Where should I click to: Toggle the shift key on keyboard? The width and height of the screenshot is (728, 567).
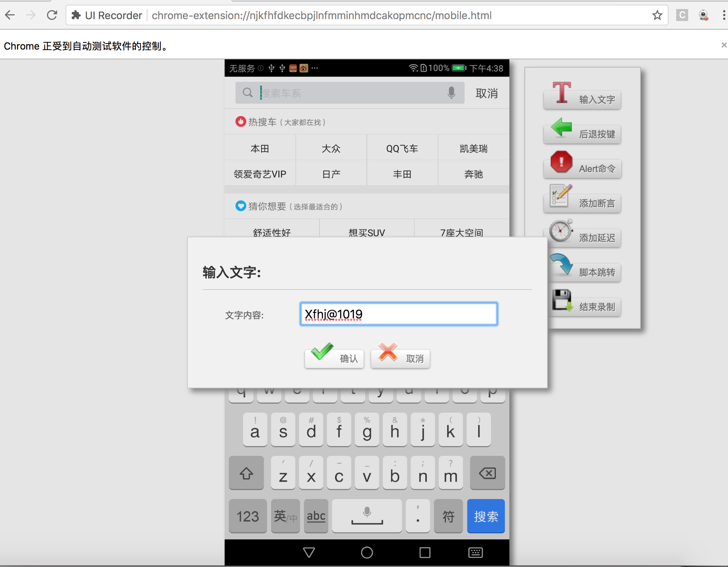tap(246, 473)
